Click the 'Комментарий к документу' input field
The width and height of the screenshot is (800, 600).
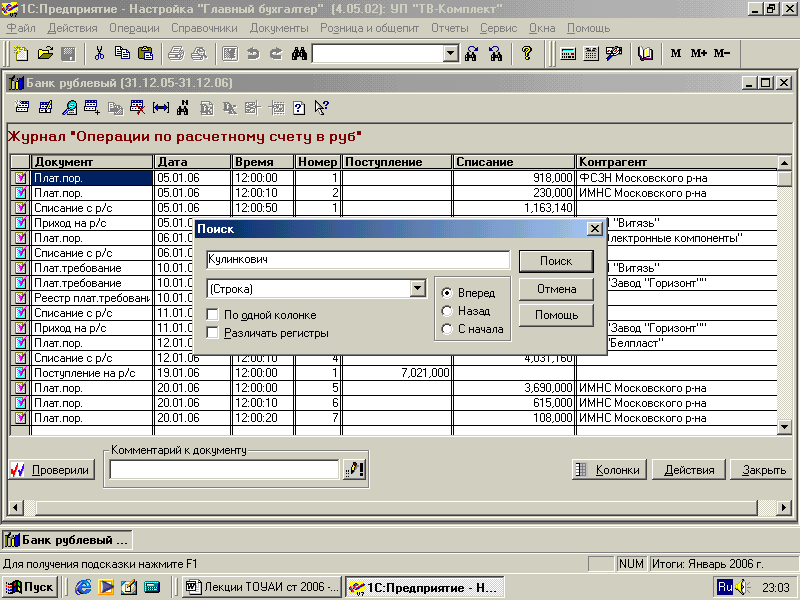point(224,469)
